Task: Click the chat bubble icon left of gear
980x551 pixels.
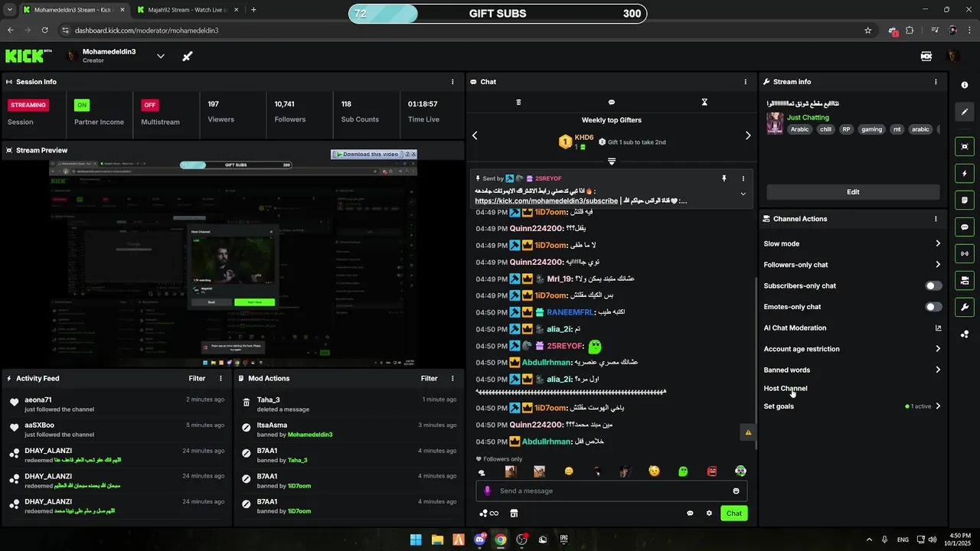Action: point(690,514)
